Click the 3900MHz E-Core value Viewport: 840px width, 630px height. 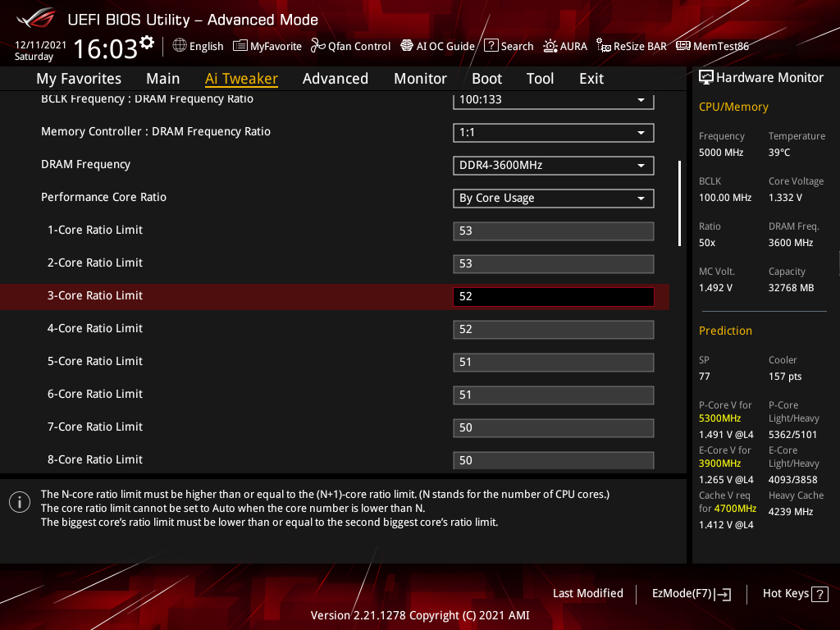tap(719, 463)
